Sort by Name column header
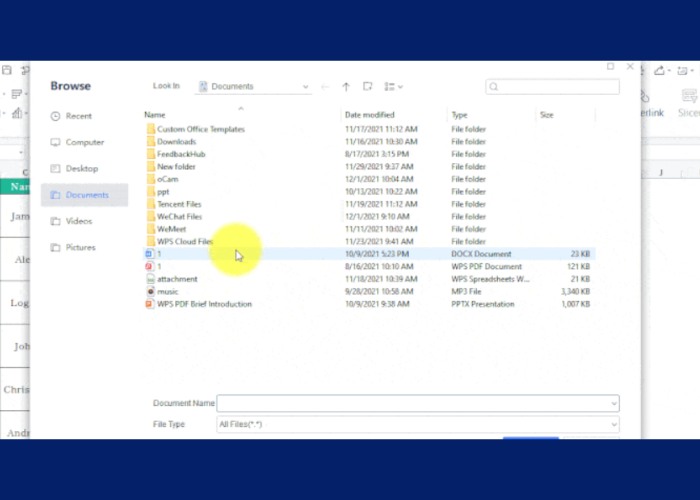Image resolution: width=700 pixels, height=500 pixels. pos(154,115)
